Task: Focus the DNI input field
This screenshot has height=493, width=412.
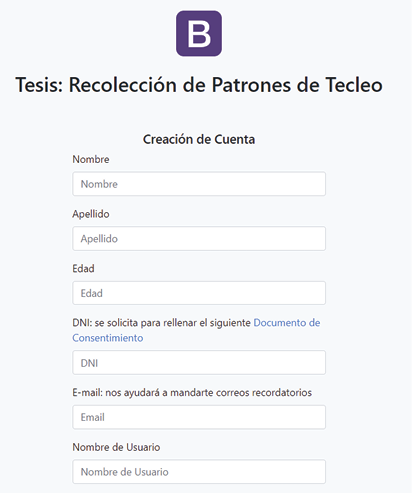Action: coord(199,362)
